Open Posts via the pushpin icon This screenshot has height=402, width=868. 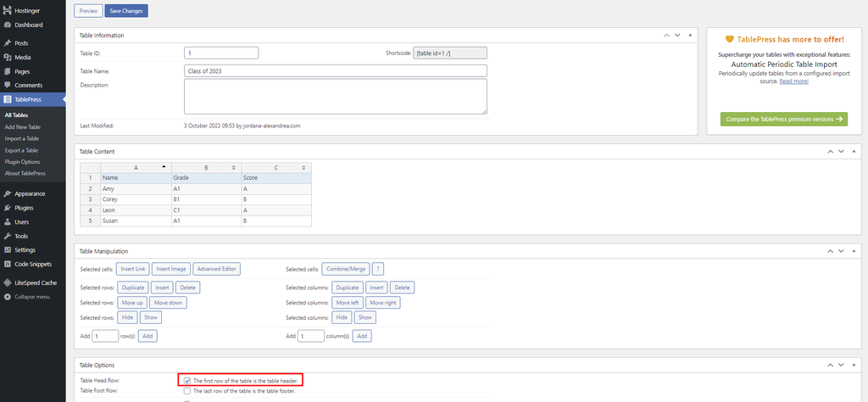coord(7,43)
